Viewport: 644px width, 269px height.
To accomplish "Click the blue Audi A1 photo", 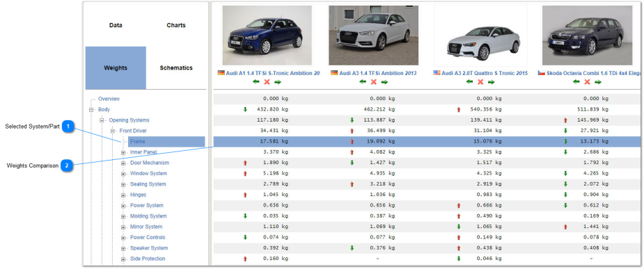I will [267, 35].
